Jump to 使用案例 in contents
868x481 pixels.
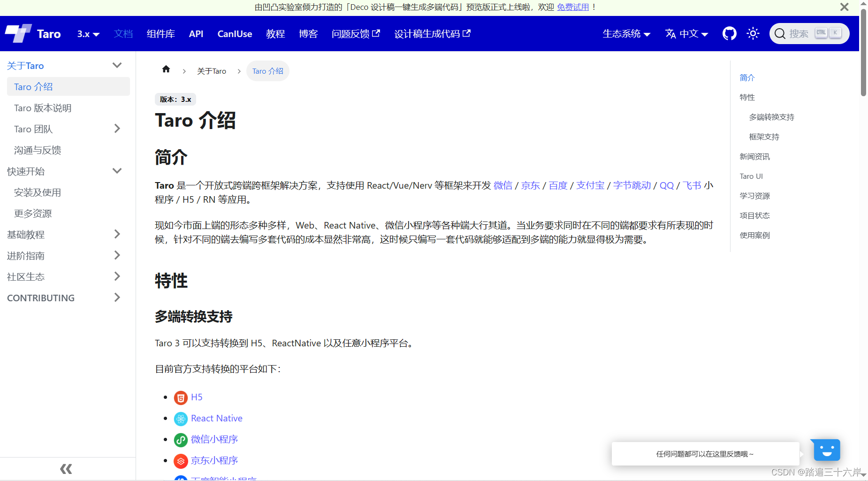tap(755, 235)
